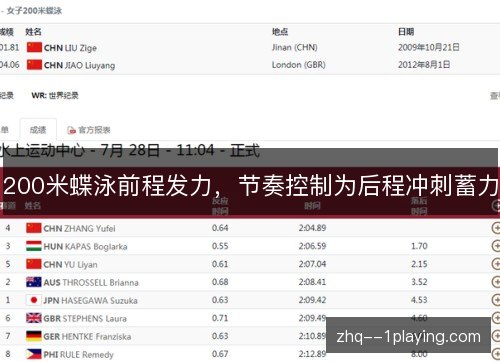Click the session heading 7月 28日 - 11:04
This screenshot has width=500, height=362.
pos(157,151)
